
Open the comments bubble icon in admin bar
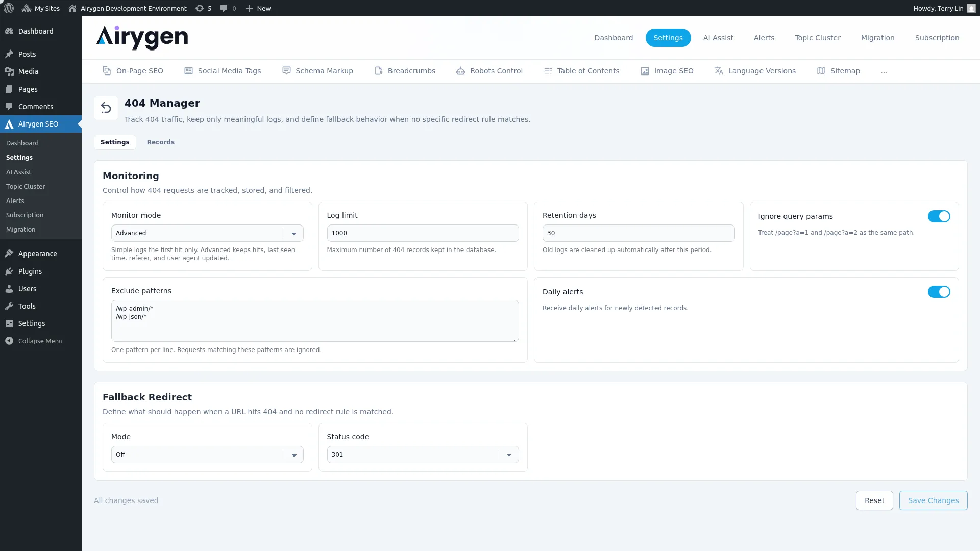[224, 8]
